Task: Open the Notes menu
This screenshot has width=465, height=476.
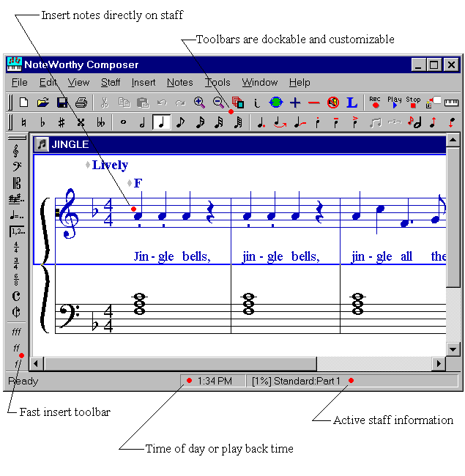Action: [179, 82]
